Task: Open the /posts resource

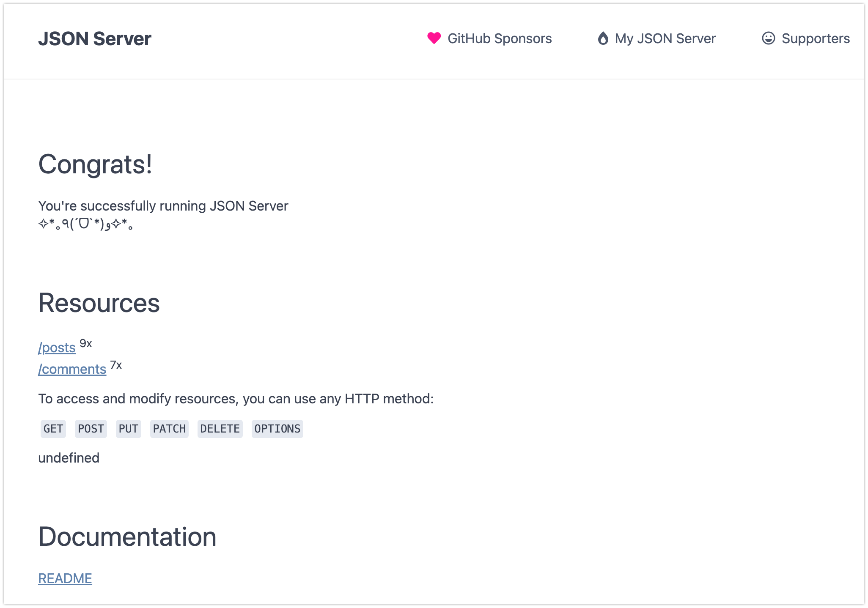Action: (57, 348)
